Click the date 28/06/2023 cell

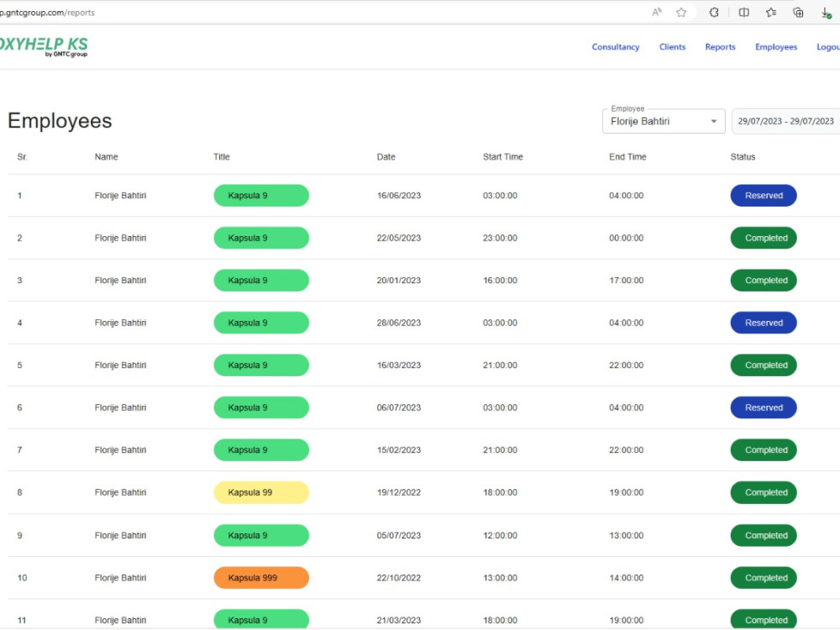point(398,323)
